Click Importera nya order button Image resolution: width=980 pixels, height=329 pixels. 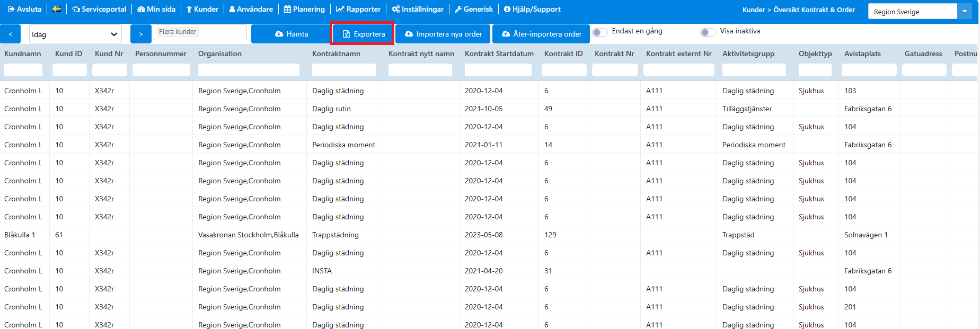443,34
